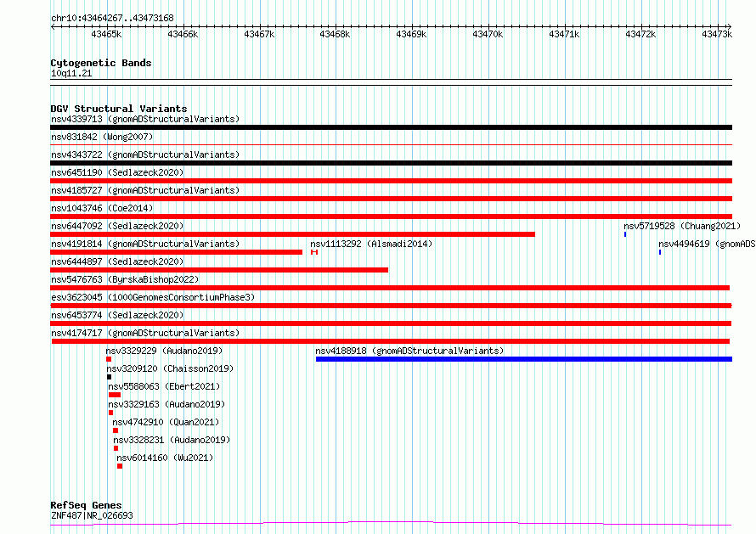
Task: Click the nsv4343722 gnomAD variant label
Action: click(145, 155)
